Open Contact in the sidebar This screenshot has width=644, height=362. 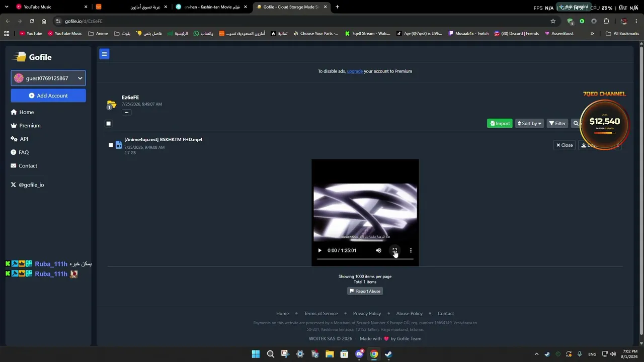click(x=24, y=166)
